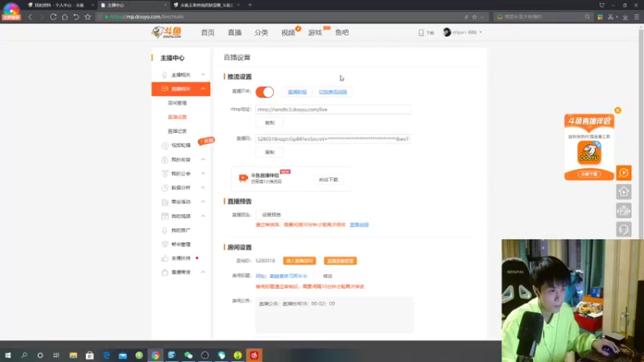
Task: Click the 视频轮播 sidebar icon
Action: tap(165, 146)
